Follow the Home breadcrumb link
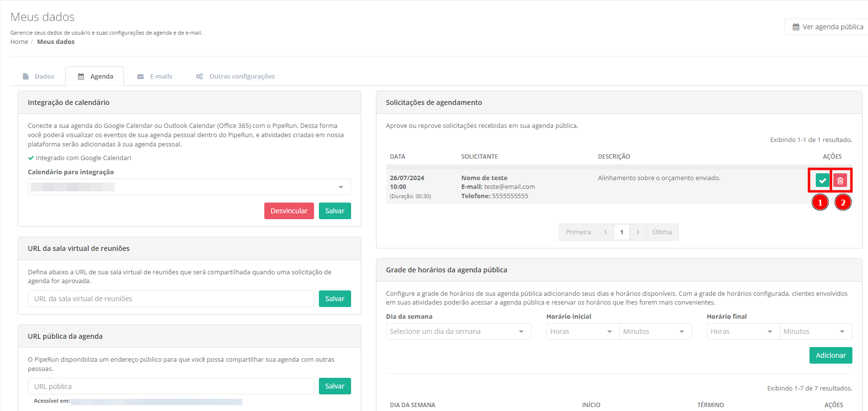The width and height of the screenshot is (868, 411). (x=19, y=42)
